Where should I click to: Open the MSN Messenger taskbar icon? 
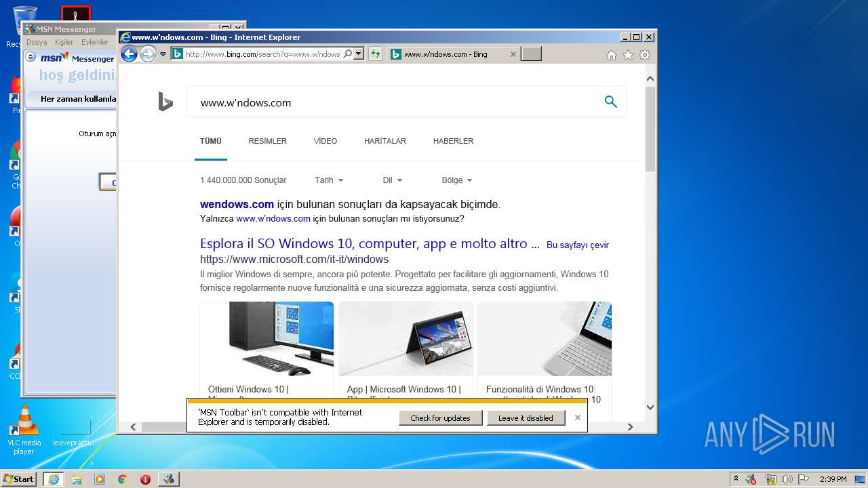point(168,479)
